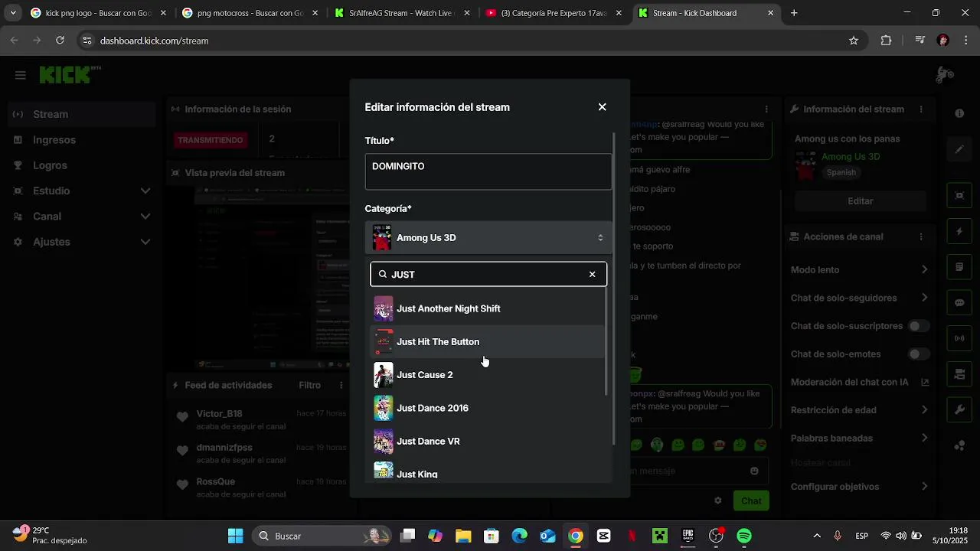Screen dimensions: 980x551
Task: Expand Estudio menu in sidebar
Action: pyautogui.click(x=80, y=191)
